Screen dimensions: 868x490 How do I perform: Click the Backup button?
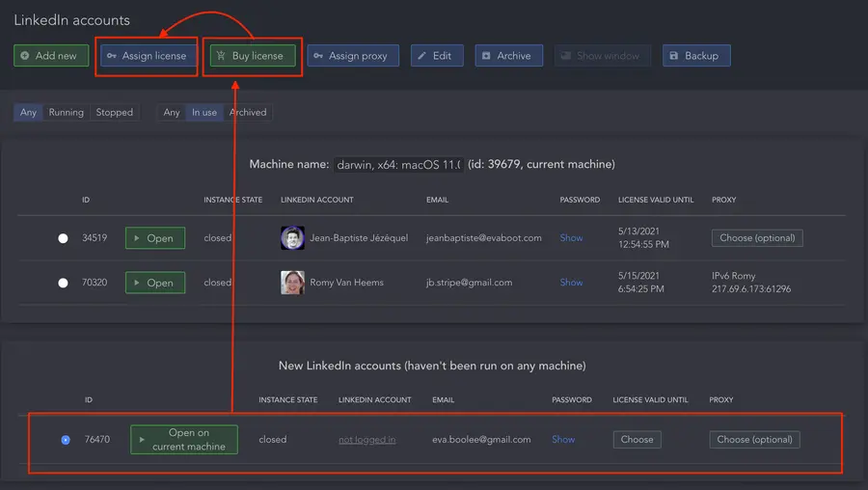click(696, 55)
